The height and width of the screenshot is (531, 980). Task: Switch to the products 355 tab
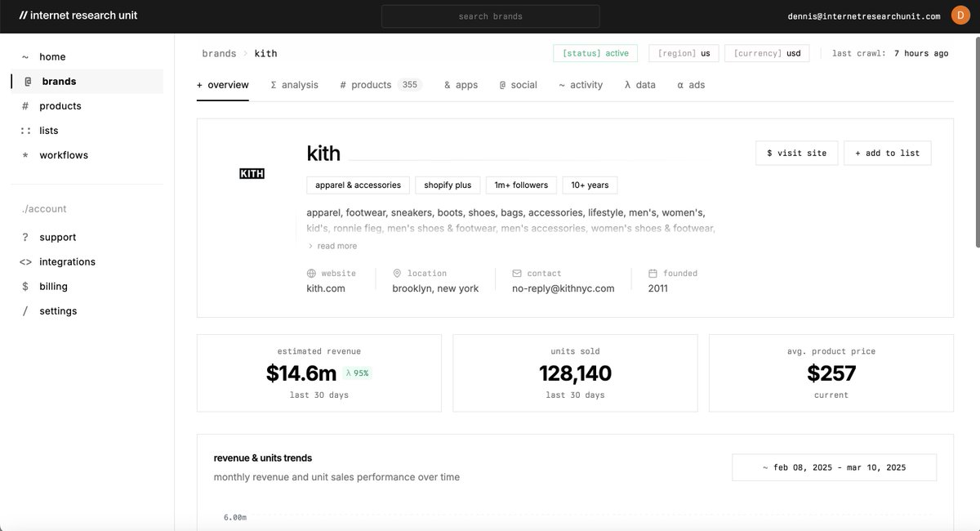[380, 85]
